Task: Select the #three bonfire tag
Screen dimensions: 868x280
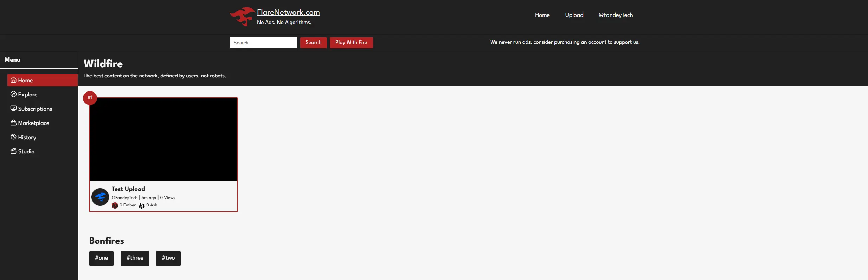Action: tap(135, 258)
